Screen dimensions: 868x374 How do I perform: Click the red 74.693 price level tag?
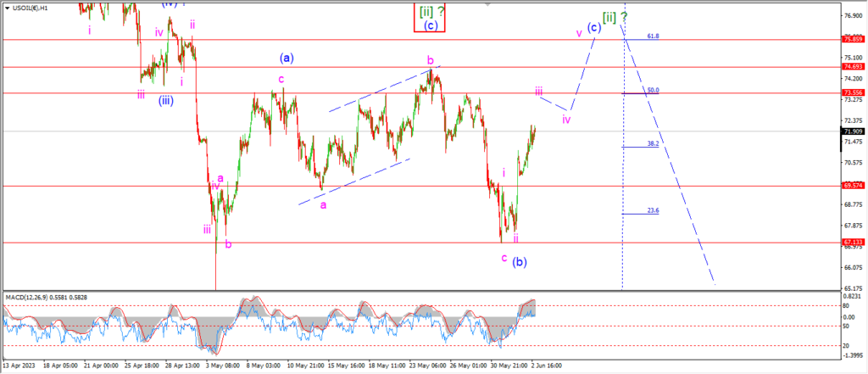851,66
